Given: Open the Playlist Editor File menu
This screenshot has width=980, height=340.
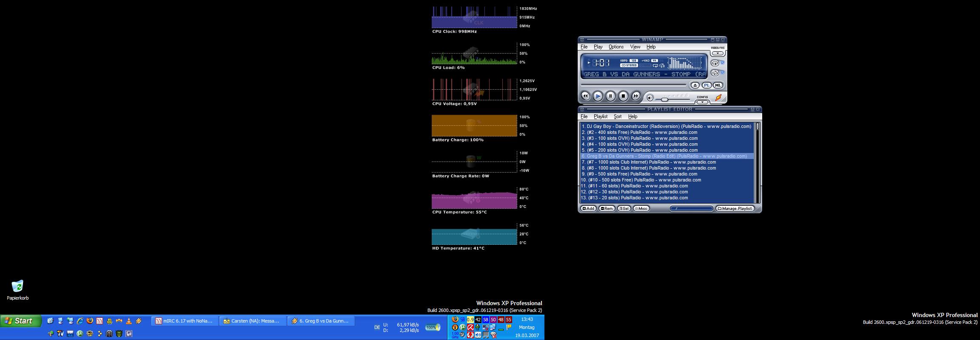Looking at the screenshot, I should click(584, 116).
